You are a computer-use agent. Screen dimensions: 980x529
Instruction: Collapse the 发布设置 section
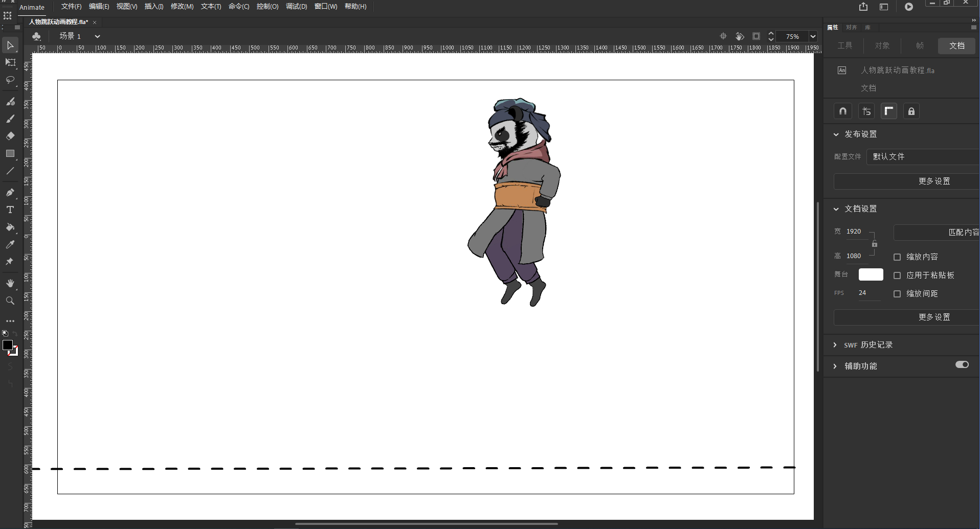click(836, 134)
